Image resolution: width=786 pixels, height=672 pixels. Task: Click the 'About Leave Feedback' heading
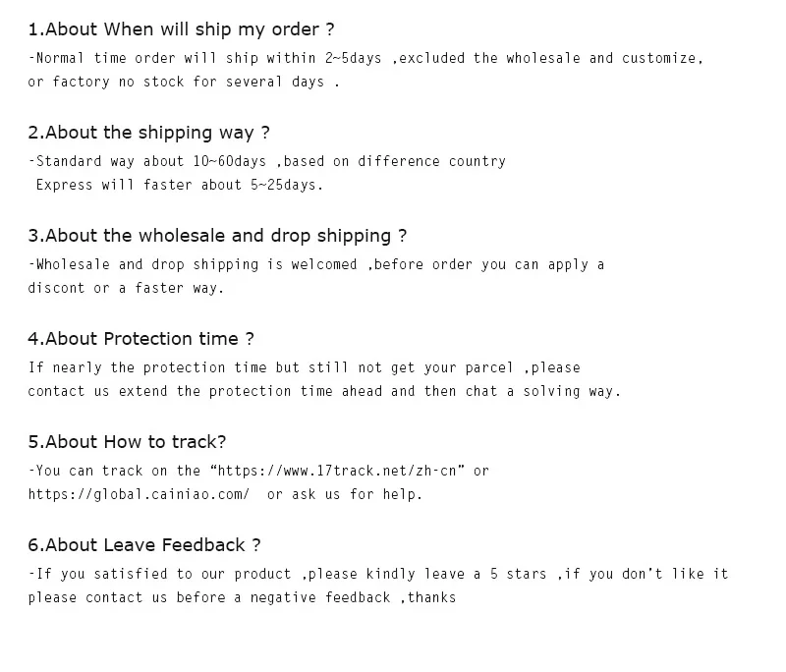pos(143,545)
